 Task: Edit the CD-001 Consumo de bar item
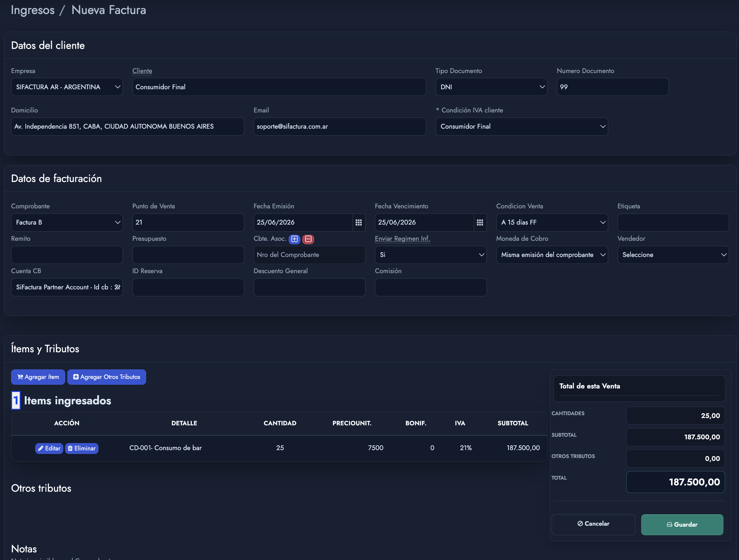tap(49, 449)
